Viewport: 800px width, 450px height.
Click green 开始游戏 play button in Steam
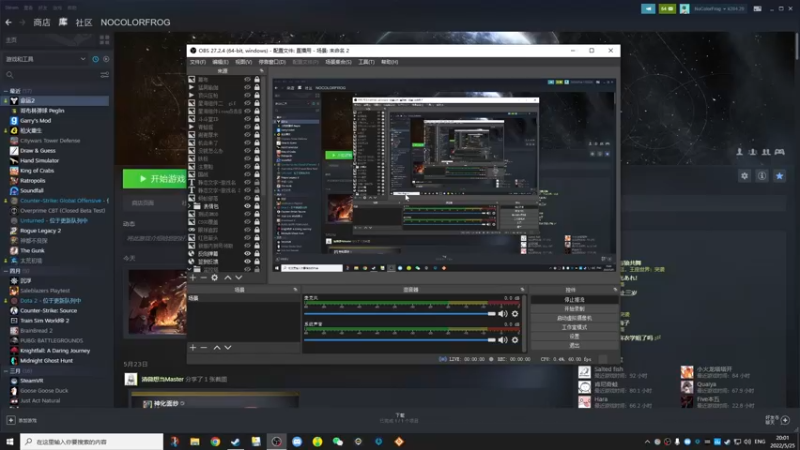pyautogui.click(x=155, y=179)
